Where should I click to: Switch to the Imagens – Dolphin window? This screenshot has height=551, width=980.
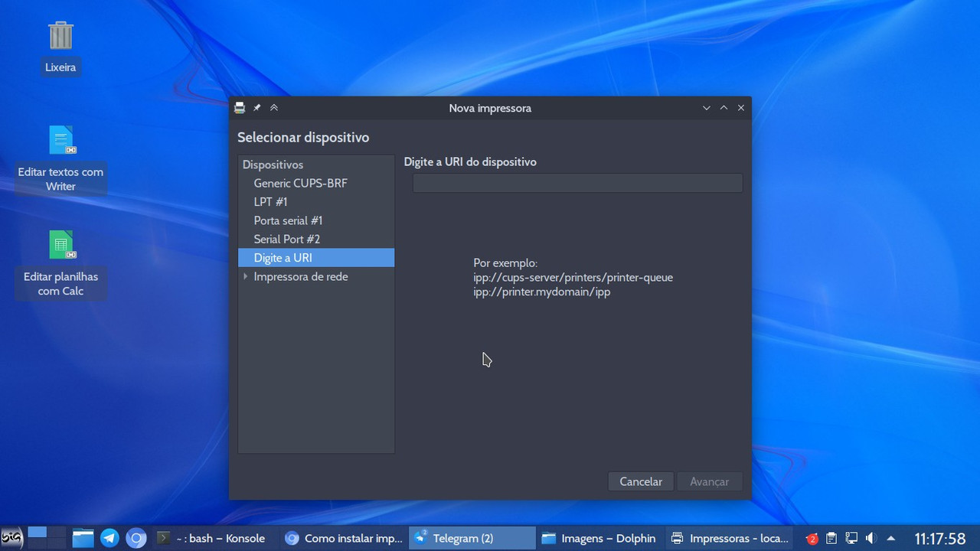tap(600, 538)
